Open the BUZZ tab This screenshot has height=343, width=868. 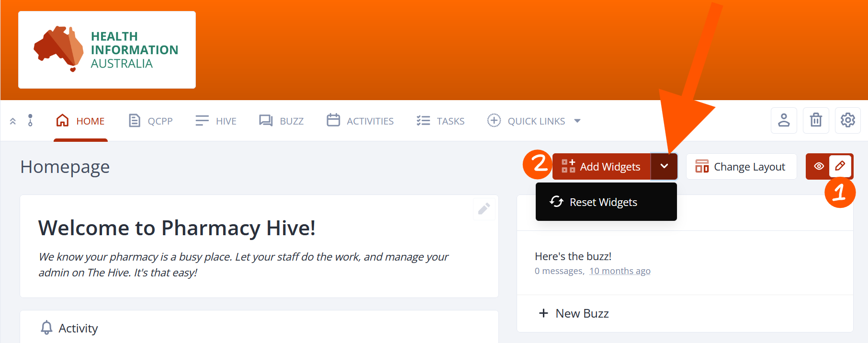coord(281,121)
